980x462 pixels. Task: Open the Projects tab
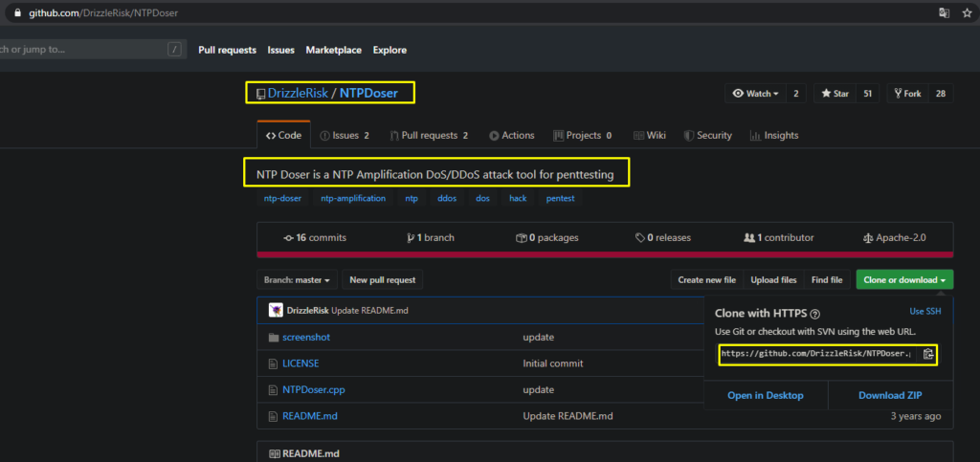583,136
